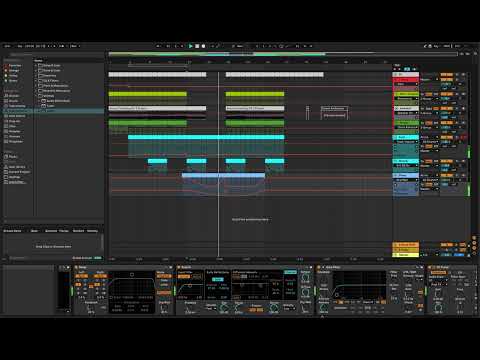Select the light blue track header
480x360 pixels.
pyautogui.click(x=406, y=175)
